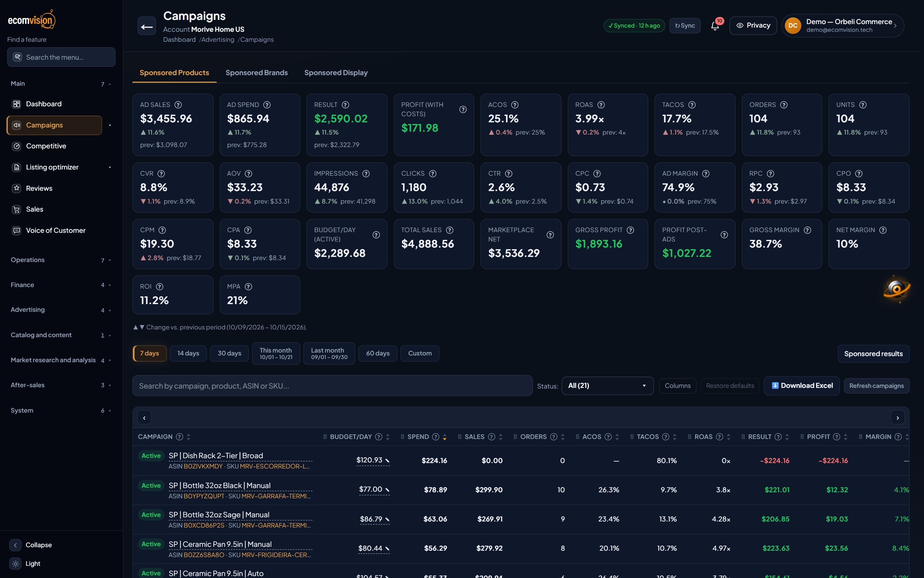Select the 60 days range
Image resolution: width=924 pixels, height=578 pixels.
point(378,353)
